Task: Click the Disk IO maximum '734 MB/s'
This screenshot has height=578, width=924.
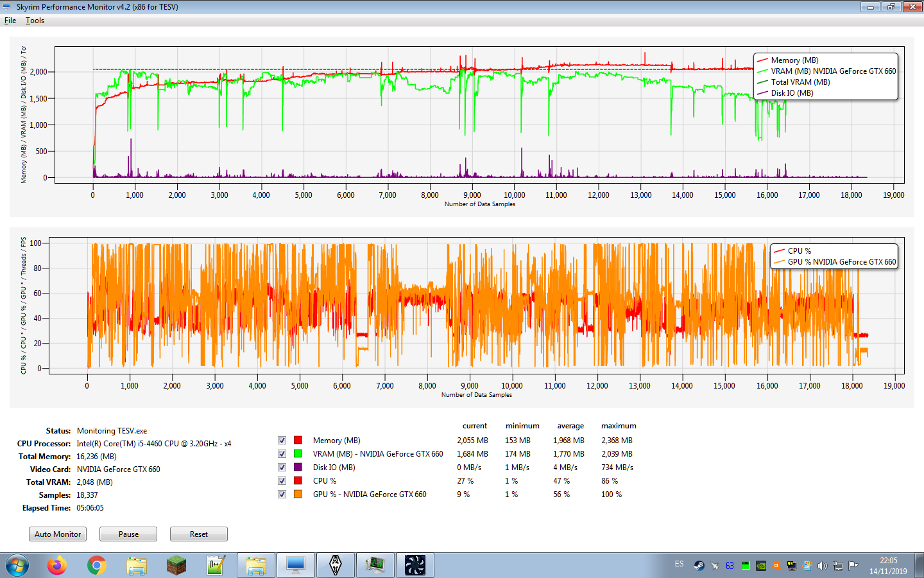Action: 617,468
